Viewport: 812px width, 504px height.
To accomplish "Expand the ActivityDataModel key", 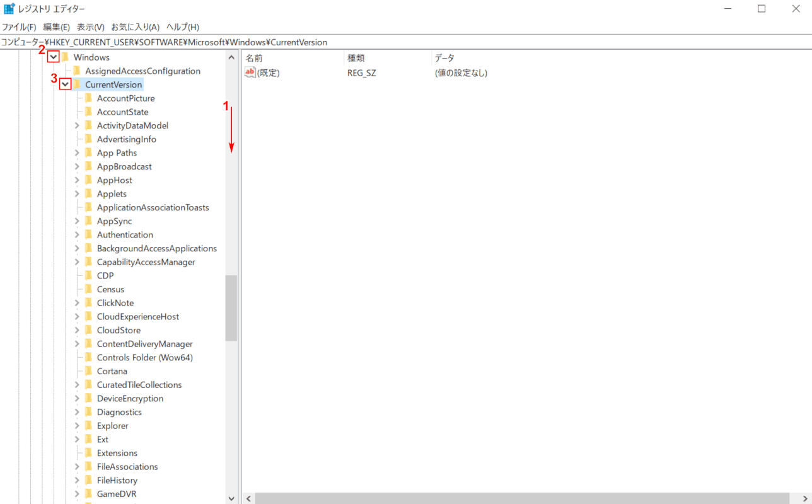I will point(77,126).
